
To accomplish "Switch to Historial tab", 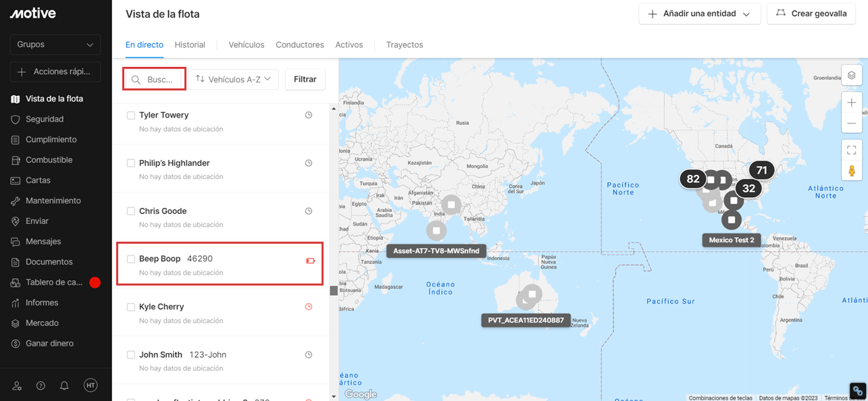I will click(190, 45).
